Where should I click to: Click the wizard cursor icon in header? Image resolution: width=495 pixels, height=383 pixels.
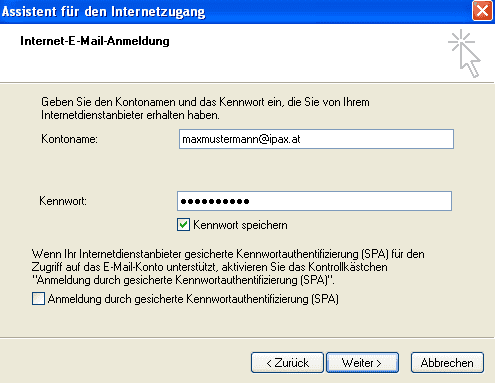465,53
